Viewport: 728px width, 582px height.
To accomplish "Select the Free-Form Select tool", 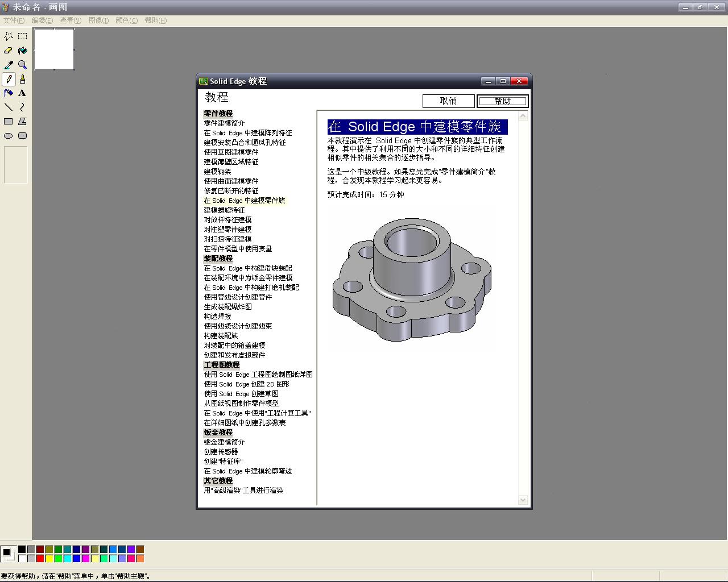I will click(9, 36).
